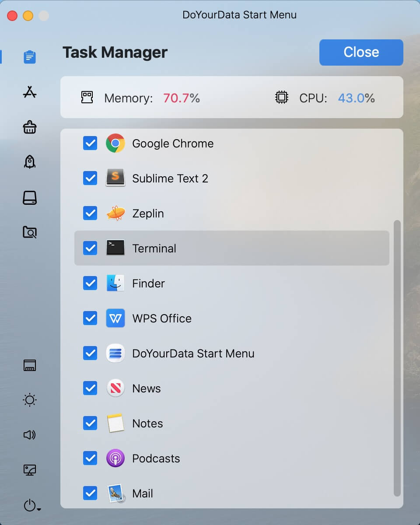Viewport: 420px width, 525px height.
Task: Click the keyboard panel icon in sidebar
Action: (x=29, y=365)
